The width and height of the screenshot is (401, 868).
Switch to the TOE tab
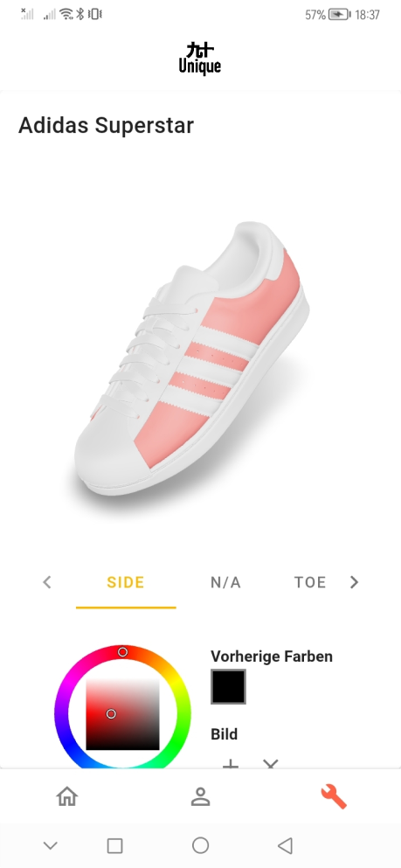(x=310, y=582)
